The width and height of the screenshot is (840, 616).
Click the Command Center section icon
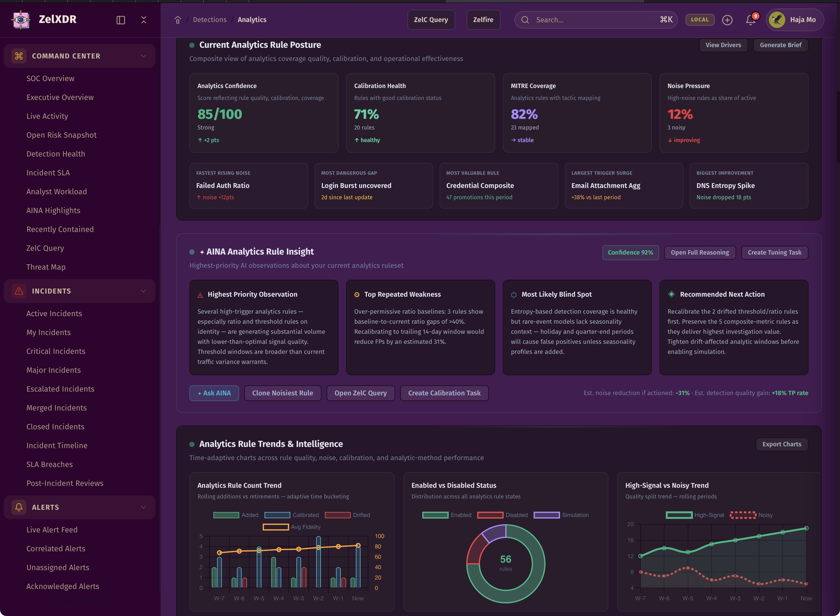coord(19,56)
